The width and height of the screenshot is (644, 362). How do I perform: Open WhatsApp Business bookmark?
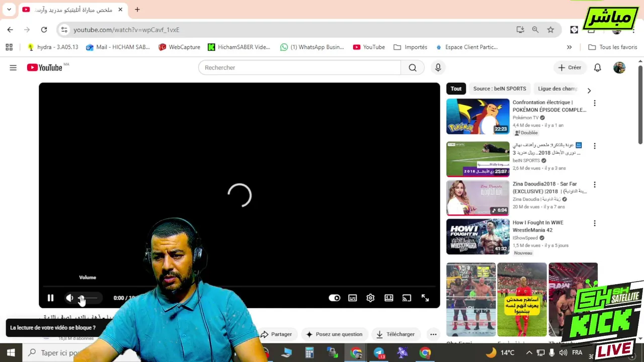(x=312, y=47)
